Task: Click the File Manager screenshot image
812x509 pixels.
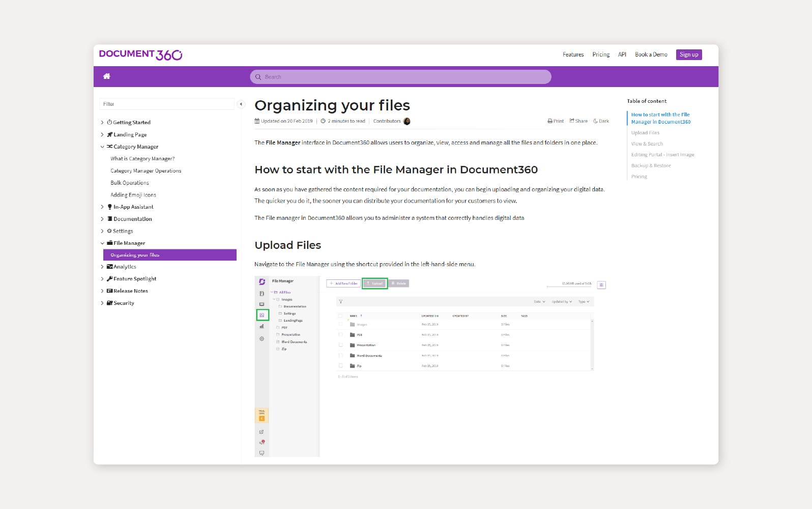Action: tap(431, 366)
